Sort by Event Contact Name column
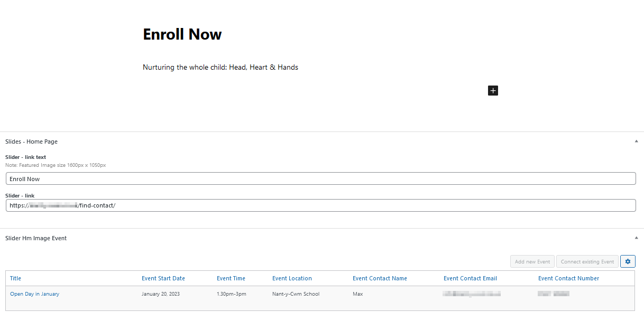The image size is (644, 321). pyautogui.click(x=380, y=278)
